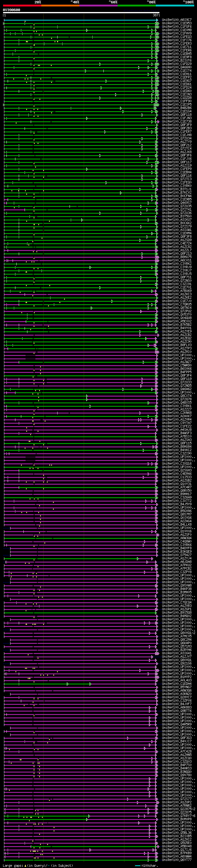Select the UniRef100_Q46A62 entry
Image resolution: width=197 pixels, height=868 pixels.
point(177,389)
